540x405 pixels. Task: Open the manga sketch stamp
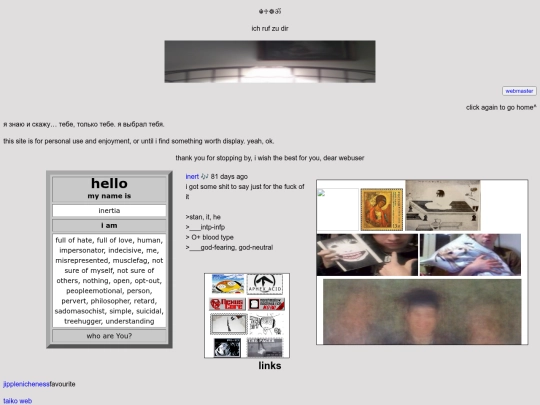click(266, 325)
